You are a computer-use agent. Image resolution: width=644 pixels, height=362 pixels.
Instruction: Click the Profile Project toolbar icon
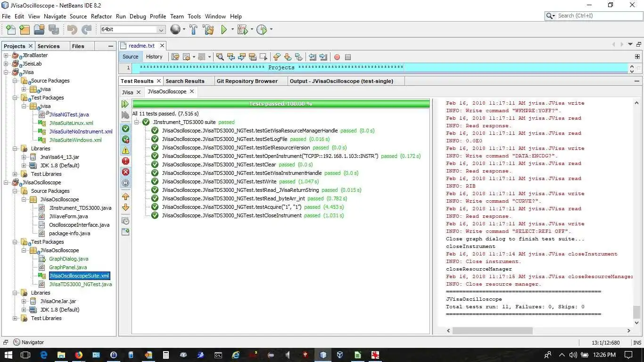262,30
